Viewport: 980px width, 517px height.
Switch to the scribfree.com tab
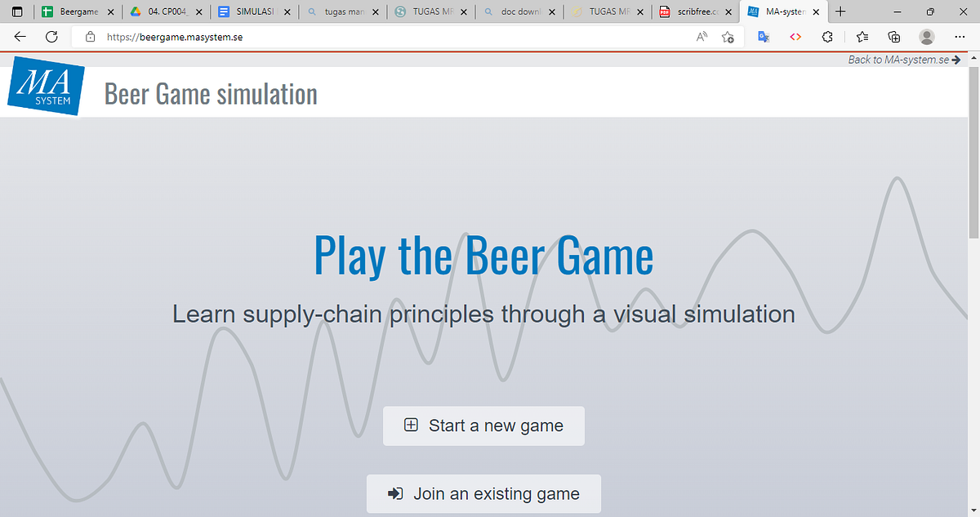(693, 12)
